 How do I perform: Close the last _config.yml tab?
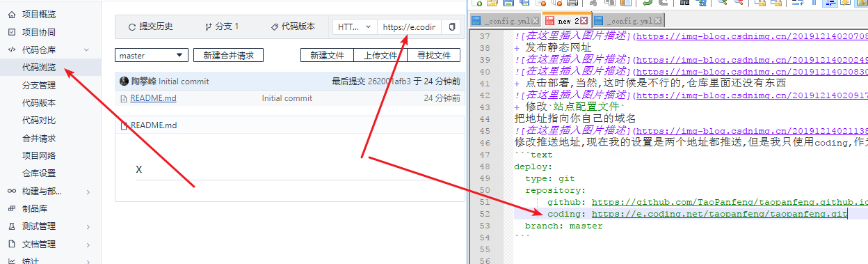click(659, 20)
